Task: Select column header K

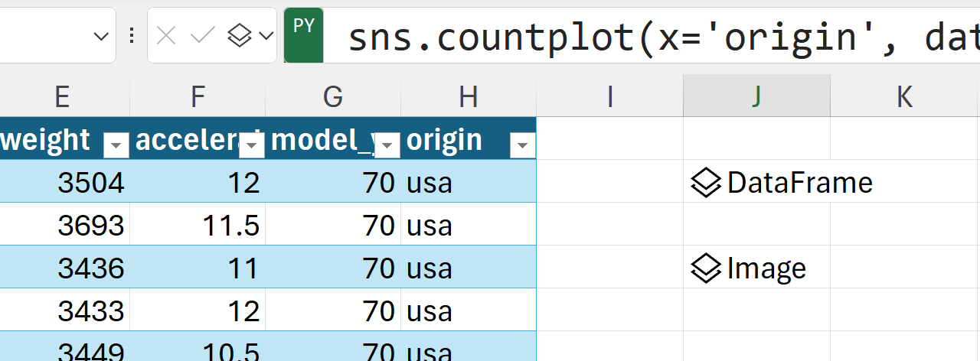Action: point(904,96)
